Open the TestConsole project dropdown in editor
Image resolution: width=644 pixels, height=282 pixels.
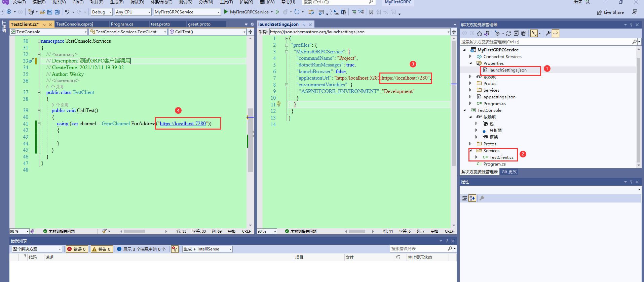coord(49,32)
